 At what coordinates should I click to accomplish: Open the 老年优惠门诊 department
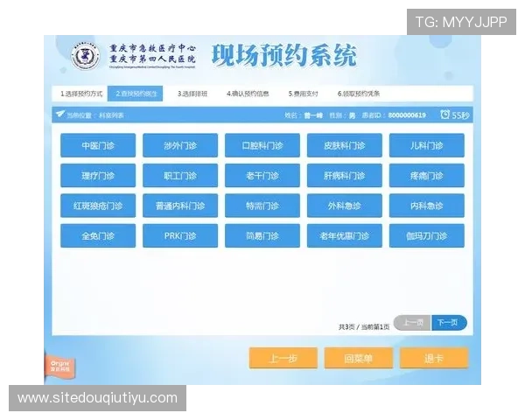(x=345, y=235)
